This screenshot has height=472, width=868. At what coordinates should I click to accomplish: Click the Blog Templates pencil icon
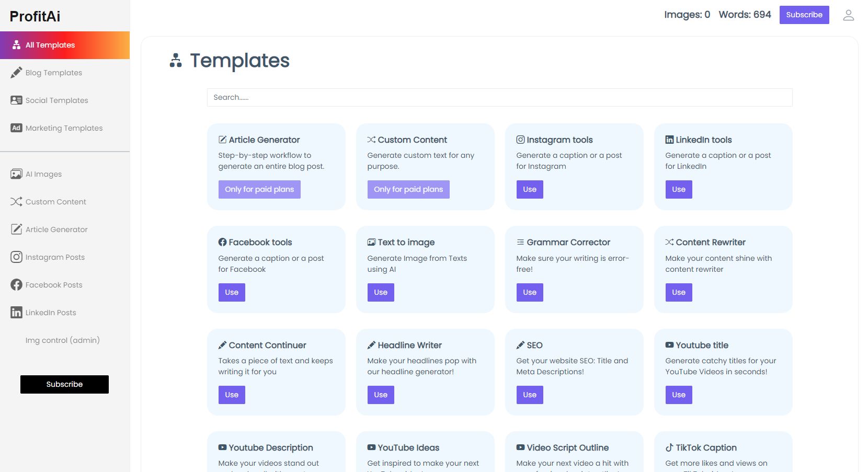coord(16,73)
